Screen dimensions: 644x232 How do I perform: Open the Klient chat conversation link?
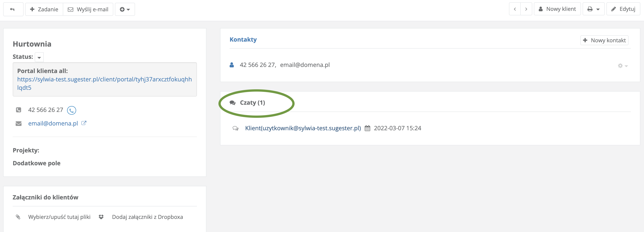pyautogui.click(x=303, y=128)
